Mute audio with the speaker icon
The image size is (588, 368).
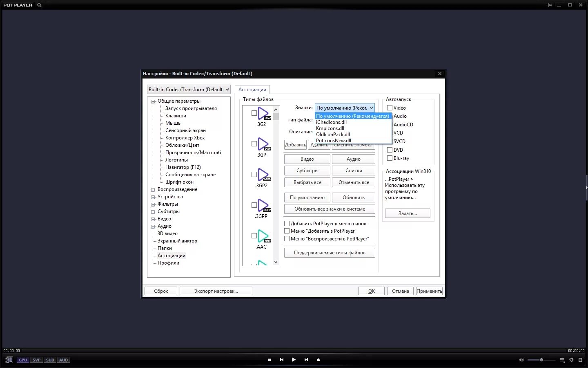point(521,360)
